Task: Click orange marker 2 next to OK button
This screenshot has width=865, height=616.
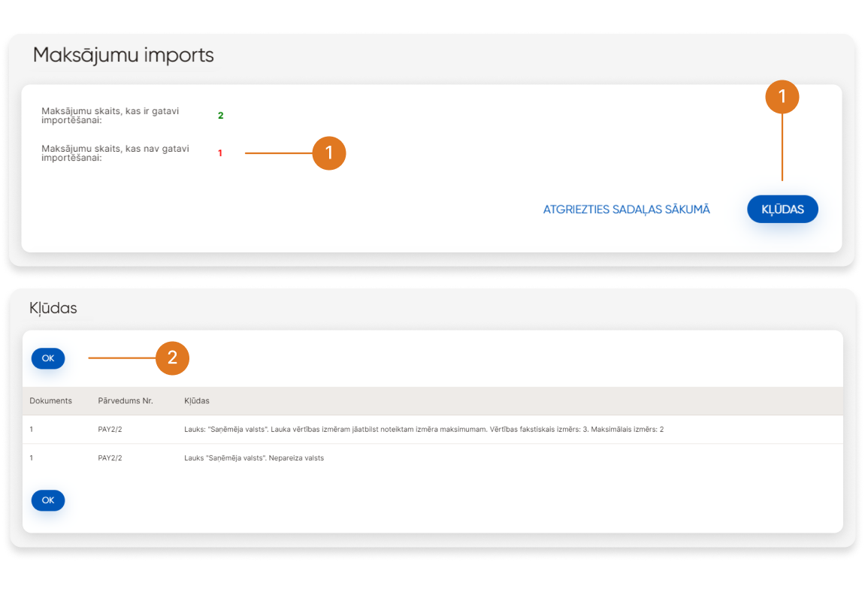Action: [x=172, y=358]
